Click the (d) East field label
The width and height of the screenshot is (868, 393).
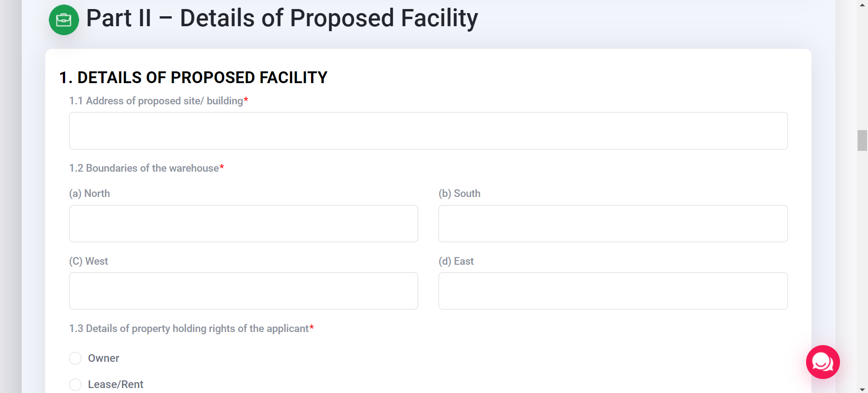tap(456, 261)
